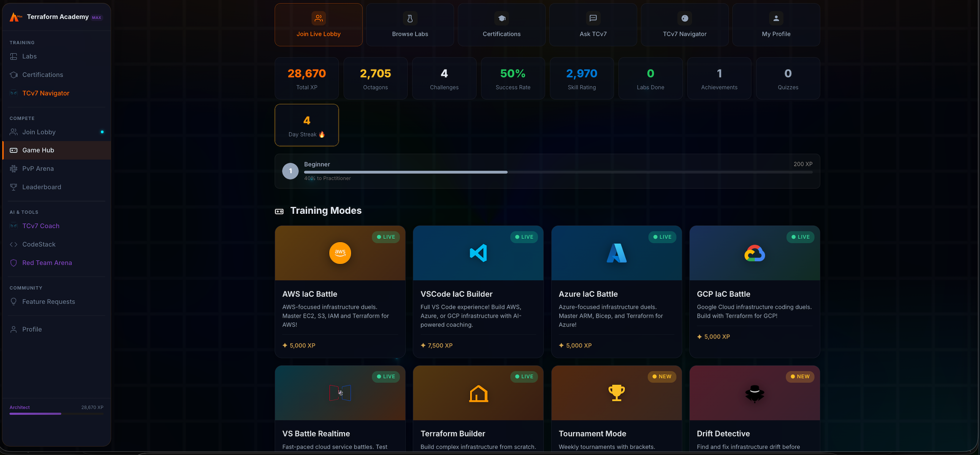Open the Ask TCv7 quick action
Viewport: 980px width, 455px height.
click(x=593, y=25)
